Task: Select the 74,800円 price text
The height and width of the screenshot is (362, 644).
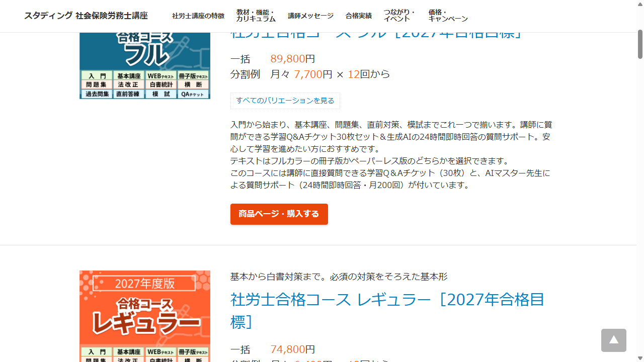Action: [293, 349]
